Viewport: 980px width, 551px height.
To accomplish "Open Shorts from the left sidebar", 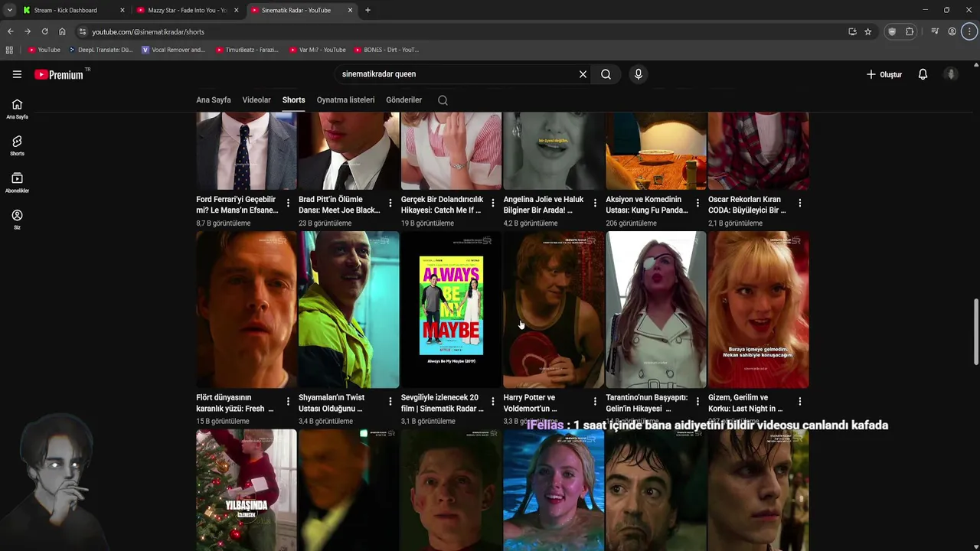I will coord(17,145).
